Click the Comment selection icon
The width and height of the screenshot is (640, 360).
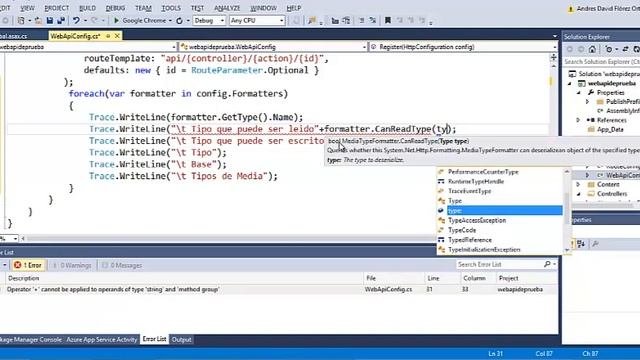(x=361, y=20)
